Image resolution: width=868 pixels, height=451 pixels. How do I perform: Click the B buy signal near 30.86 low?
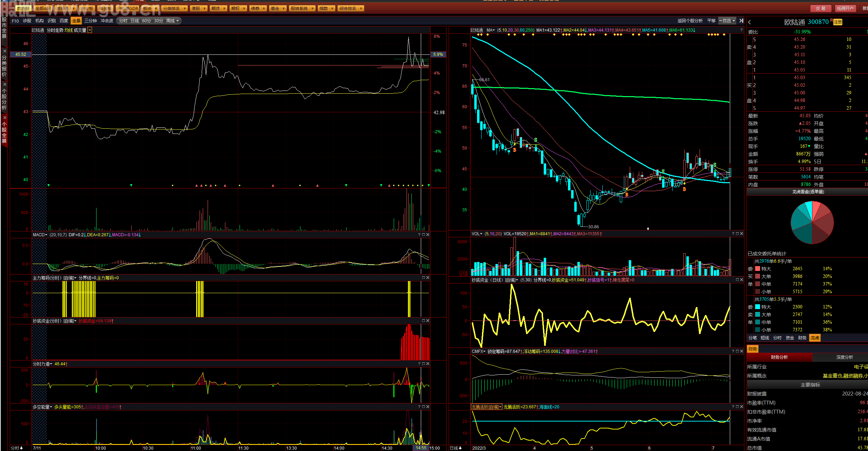(627, 195)
